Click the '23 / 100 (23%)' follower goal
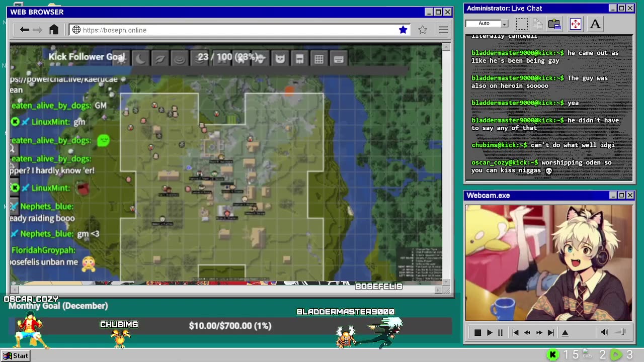Image resolution: width=644 pixels, height=362 pixels. point(228,57)
